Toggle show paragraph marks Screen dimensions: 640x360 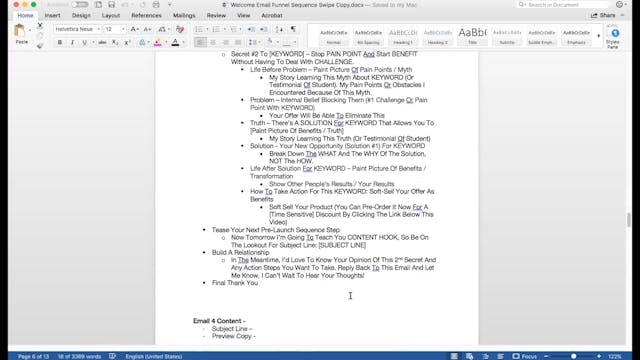[293, 29]
